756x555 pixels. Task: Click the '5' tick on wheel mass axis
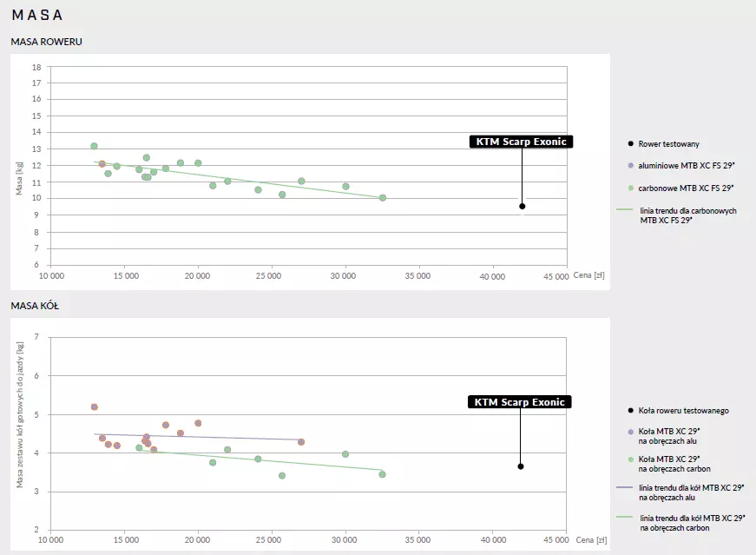coord(36,414)
